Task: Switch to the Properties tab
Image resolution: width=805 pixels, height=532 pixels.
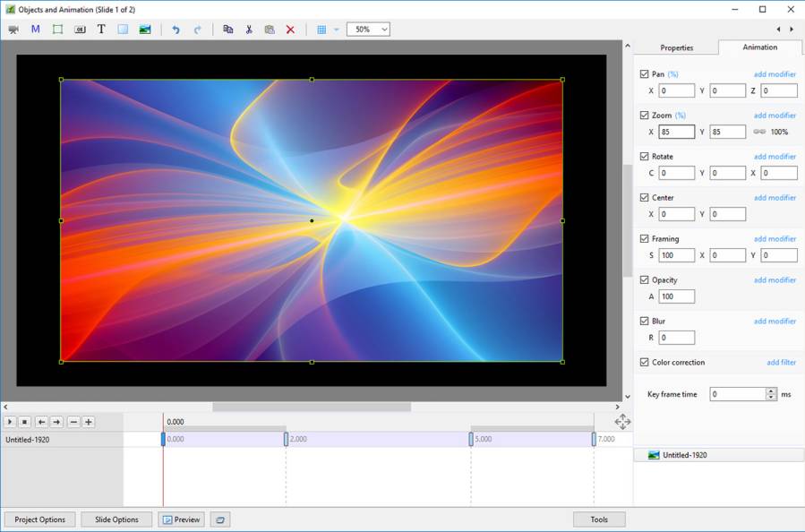Action: 676,47
